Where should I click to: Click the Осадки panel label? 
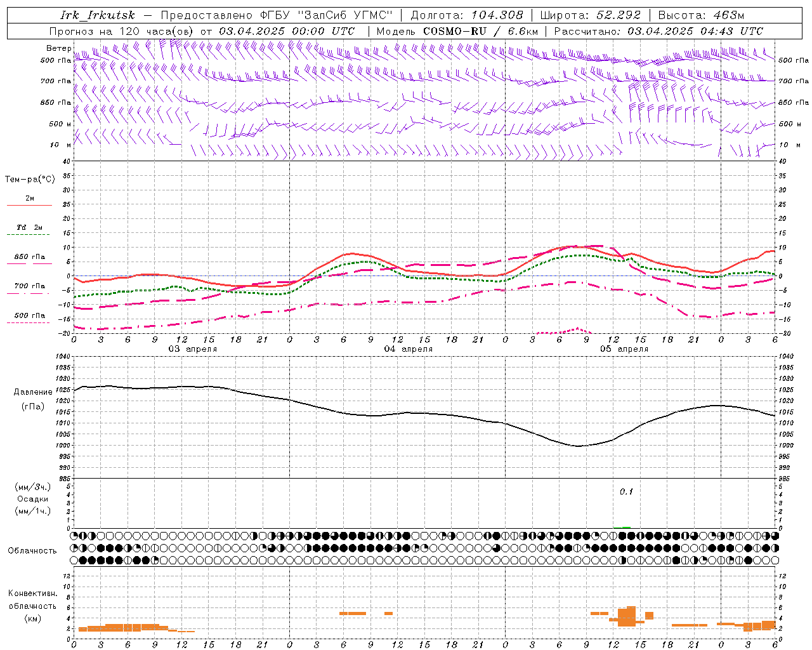(32, 499)
